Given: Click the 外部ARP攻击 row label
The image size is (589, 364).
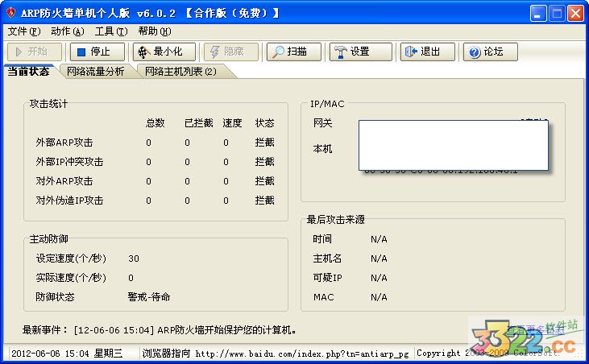Looking at the screenshot, I should pos(64,143).
